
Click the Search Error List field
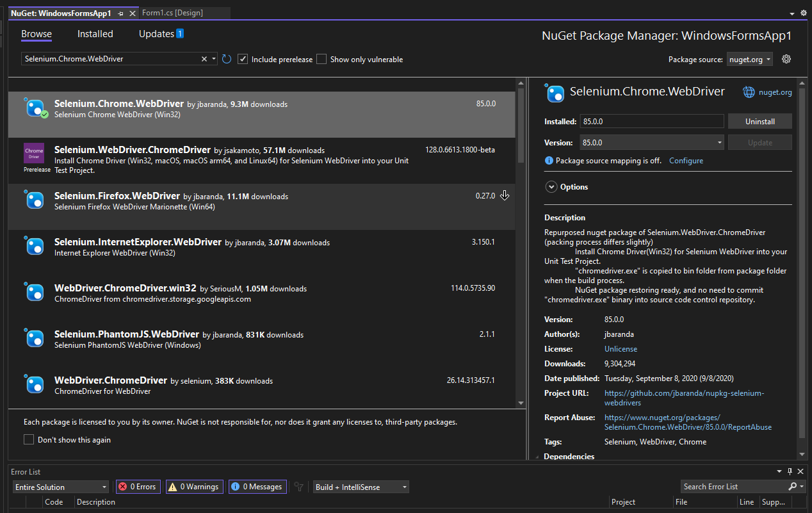coord(733,487)
